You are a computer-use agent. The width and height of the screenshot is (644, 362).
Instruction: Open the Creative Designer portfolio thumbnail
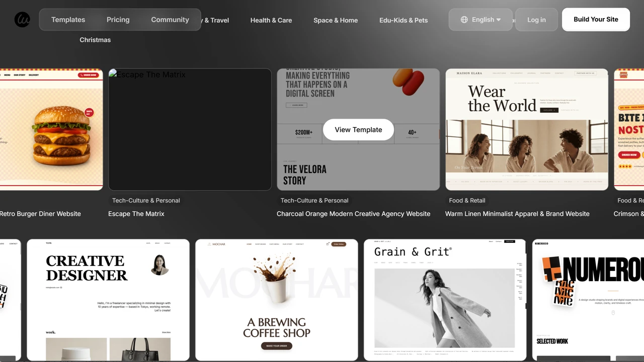click(108, 299)
